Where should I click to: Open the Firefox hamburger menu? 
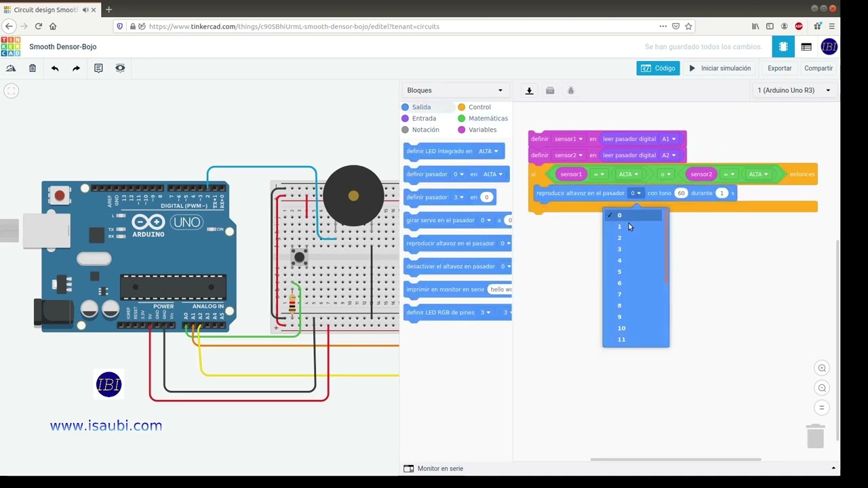tap(831, 26)
